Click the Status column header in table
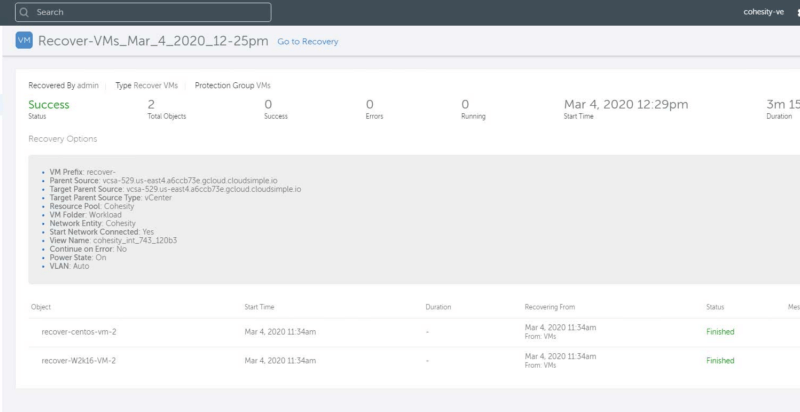Viewport: 800px width, 412px height. [x=715, y=306]
